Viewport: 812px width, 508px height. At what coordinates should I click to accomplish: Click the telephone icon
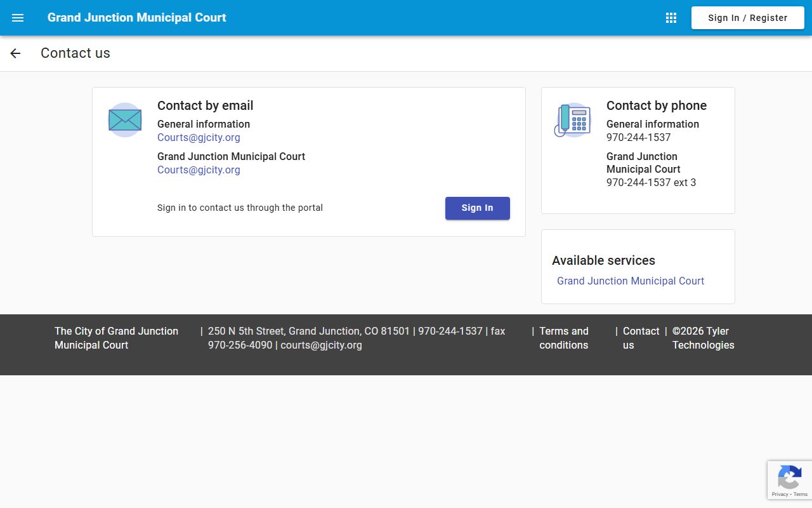573,119
